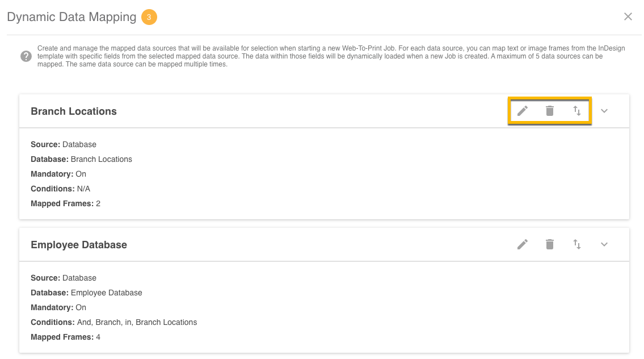
Task: Edit the Employee Database mapping
Action: click(x=523, y=244)
